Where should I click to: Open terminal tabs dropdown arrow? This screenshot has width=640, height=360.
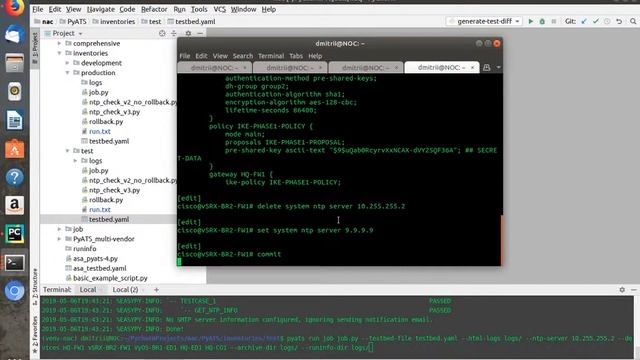[x=498, y=67]
